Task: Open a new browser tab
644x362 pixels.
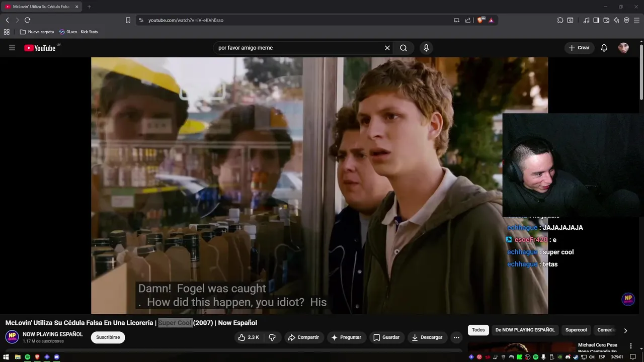Action: (x=89, y=7)
